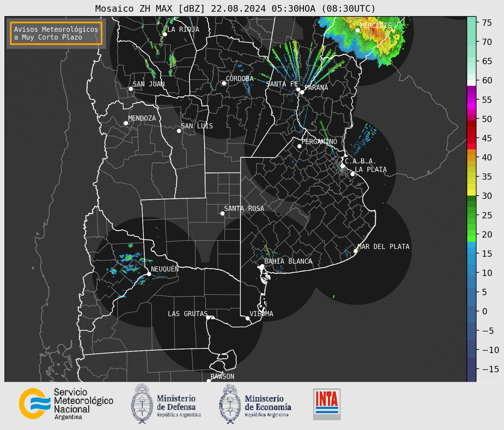This screenshot has height=430, width=504.
Task: Click the INTA logo
Action: [327, 404]
